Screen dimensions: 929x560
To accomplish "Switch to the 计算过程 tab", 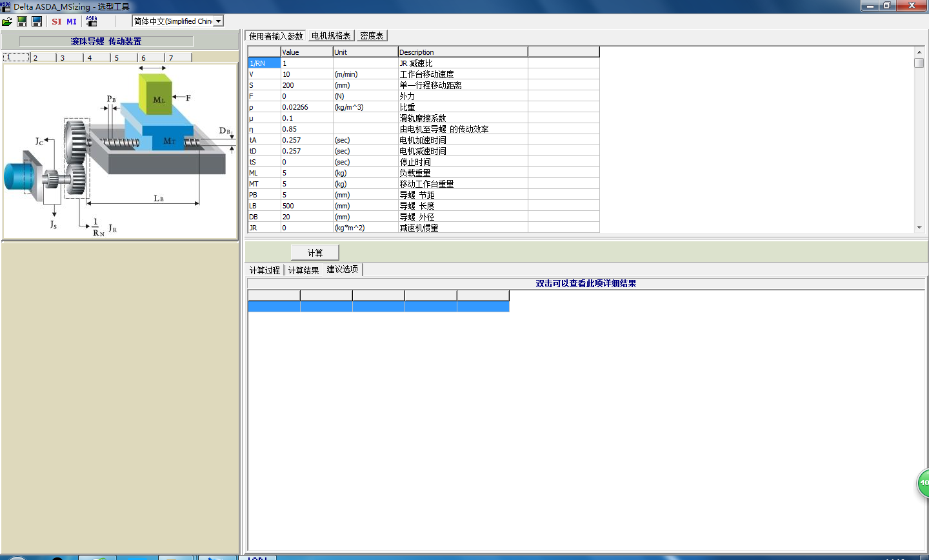I will click(x=265, y=270).
